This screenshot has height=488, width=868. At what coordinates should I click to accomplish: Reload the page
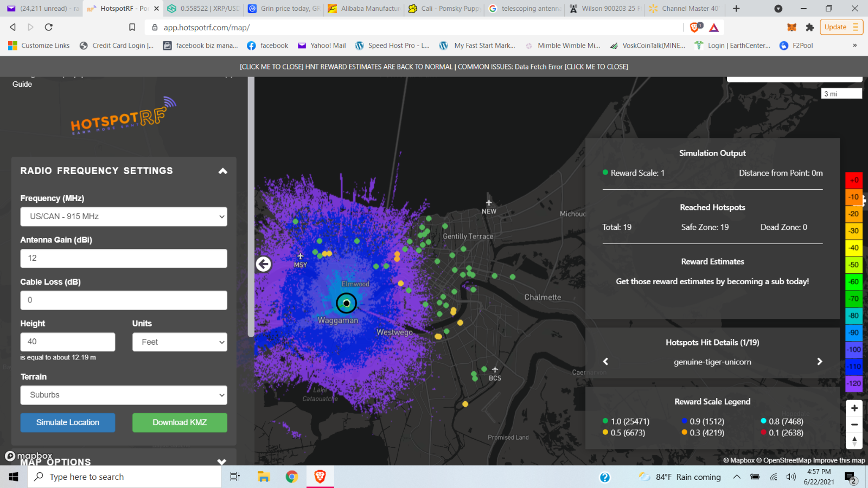[48, 27]
